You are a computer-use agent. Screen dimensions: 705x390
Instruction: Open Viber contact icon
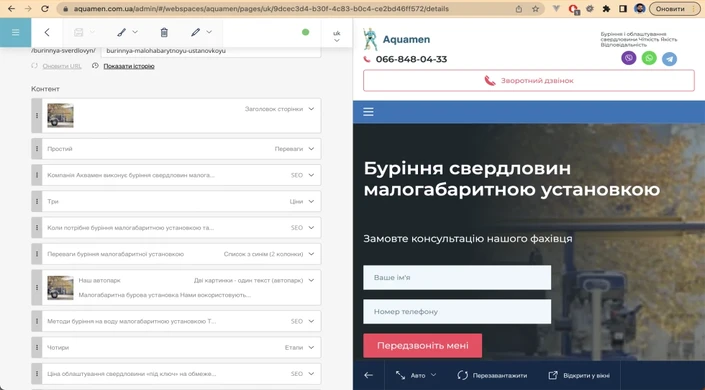tap(629, 58)
